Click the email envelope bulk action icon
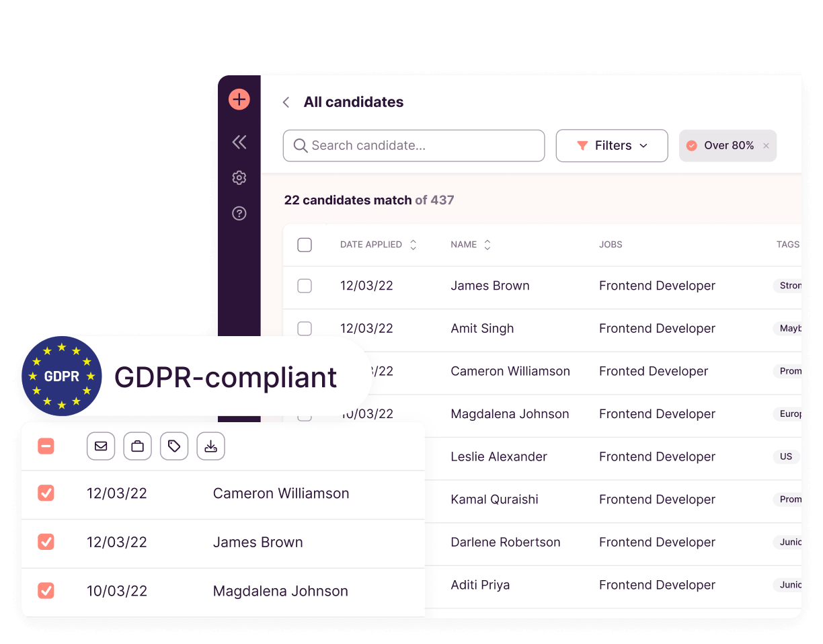The height and width of the screenshot is (644, 823). (101, 446)
